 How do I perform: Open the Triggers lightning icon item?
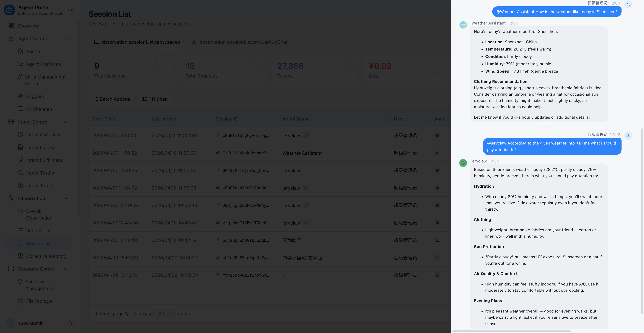(x=20, y=96)
